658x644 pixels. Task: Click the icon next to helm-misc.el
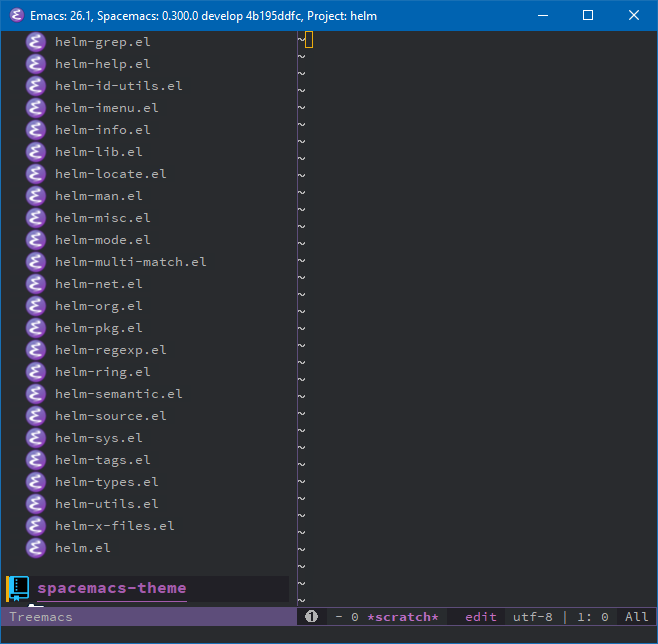(x=36, y=218)
